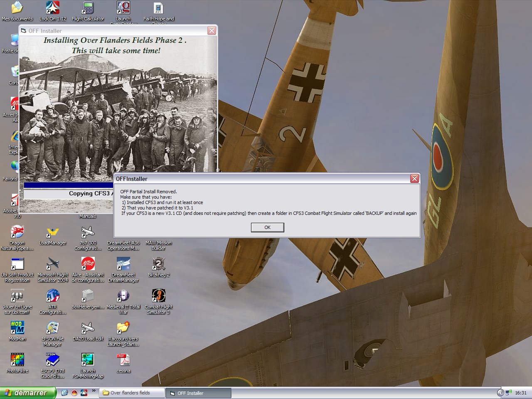Open the EPSON File Manager icon

click(53, 328)
